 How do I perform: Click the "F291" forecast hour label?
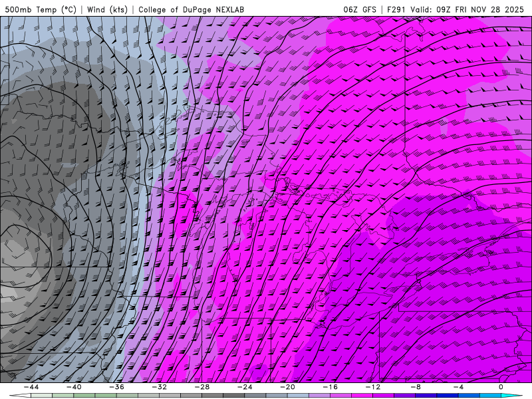click(396, 9)
